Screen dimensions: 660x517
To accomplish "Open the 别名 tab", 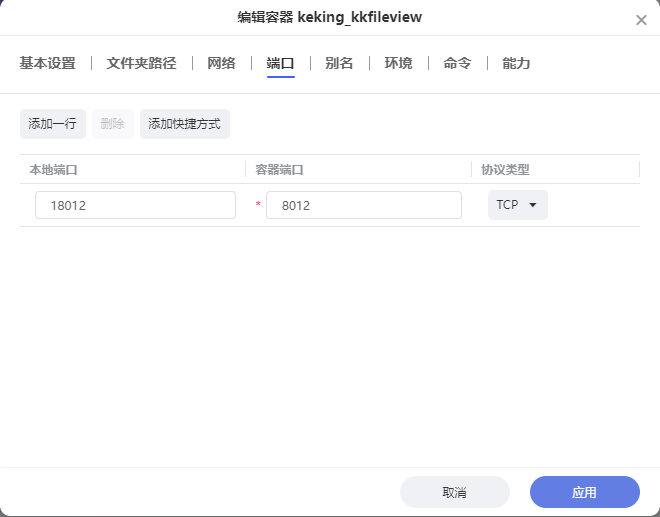I will [339, 63].
